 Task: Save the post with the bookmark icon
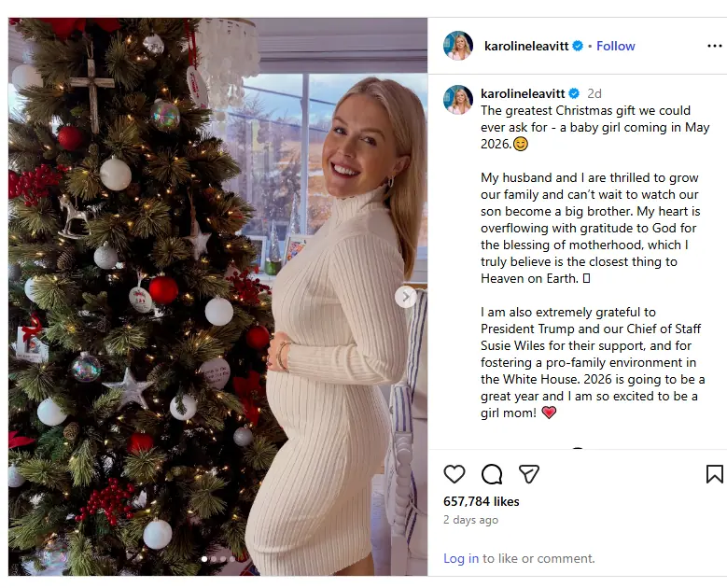(x=714, y=474)
